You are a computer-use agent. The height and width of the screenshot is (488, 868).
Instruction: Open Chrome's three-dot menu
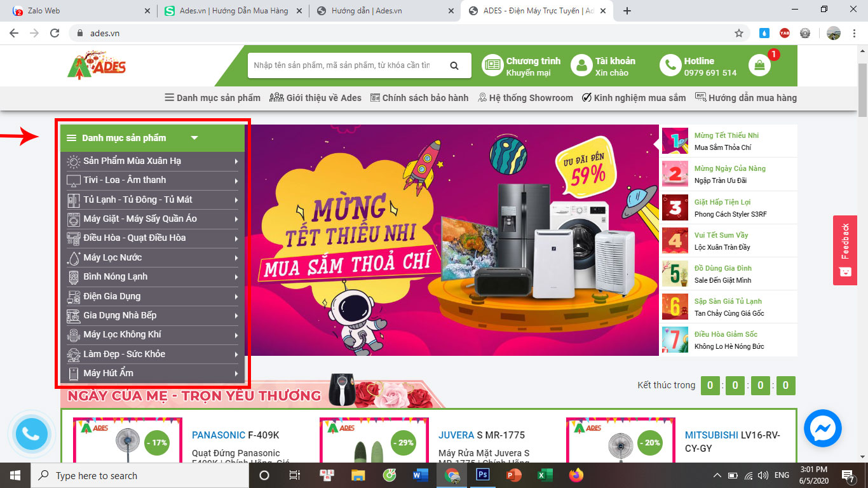coord(854,33)
